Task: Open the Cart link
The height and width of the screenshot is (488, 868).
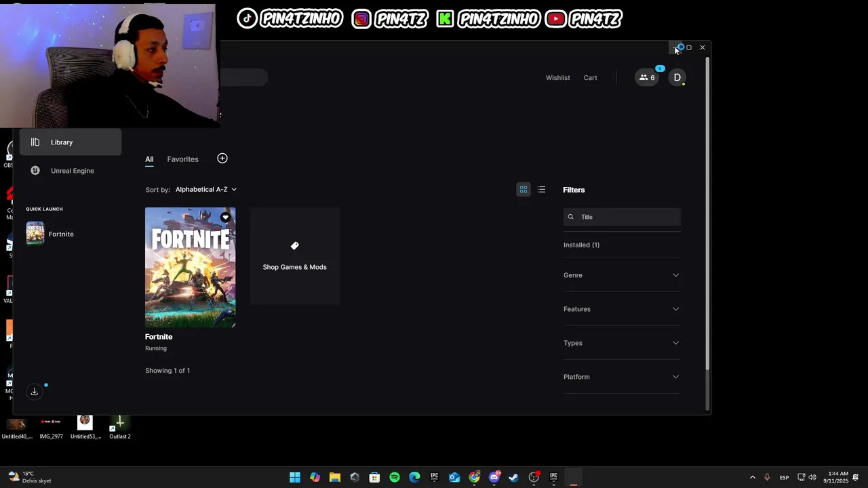Action: pyautogui.click(x=591, y=78)
